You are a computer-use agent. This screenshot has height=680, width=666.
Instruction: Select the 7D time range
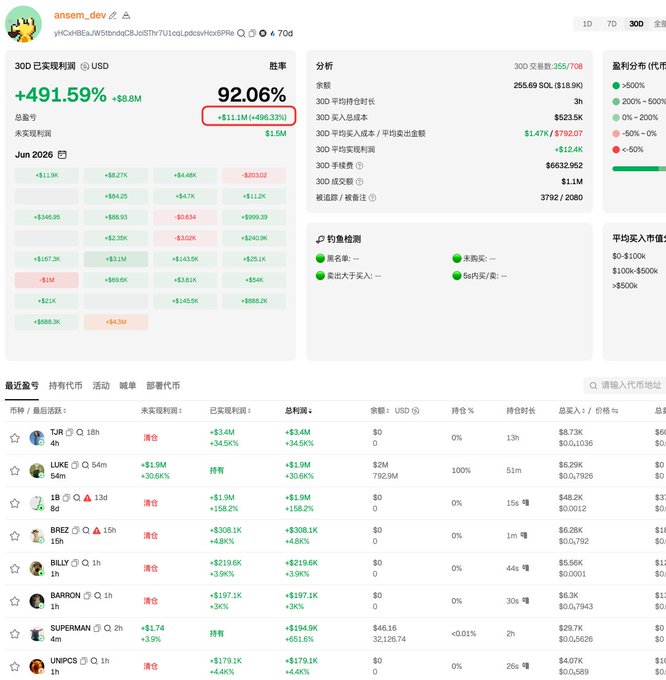pos(611,24)
